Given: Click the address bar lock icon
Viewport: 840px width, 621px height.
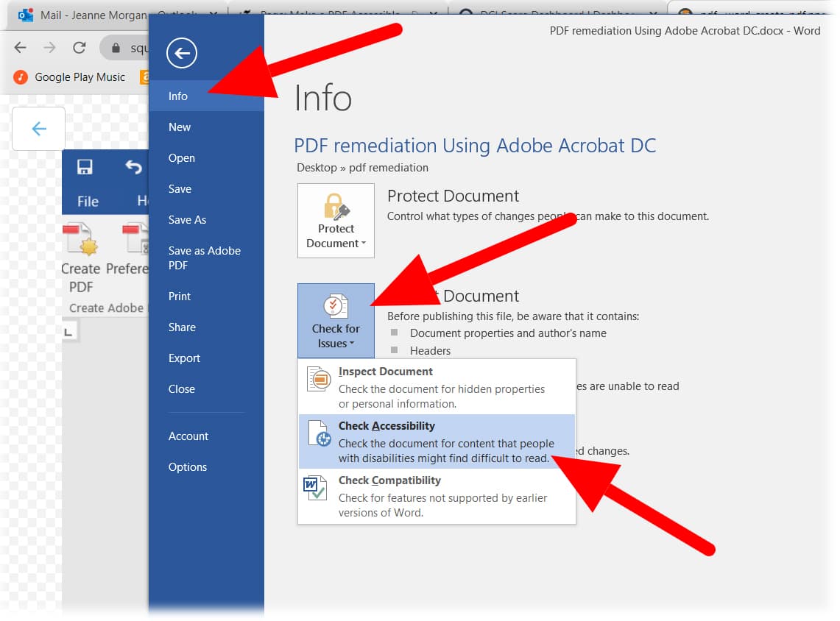Looking at the screenshot, I should point(115,48).
